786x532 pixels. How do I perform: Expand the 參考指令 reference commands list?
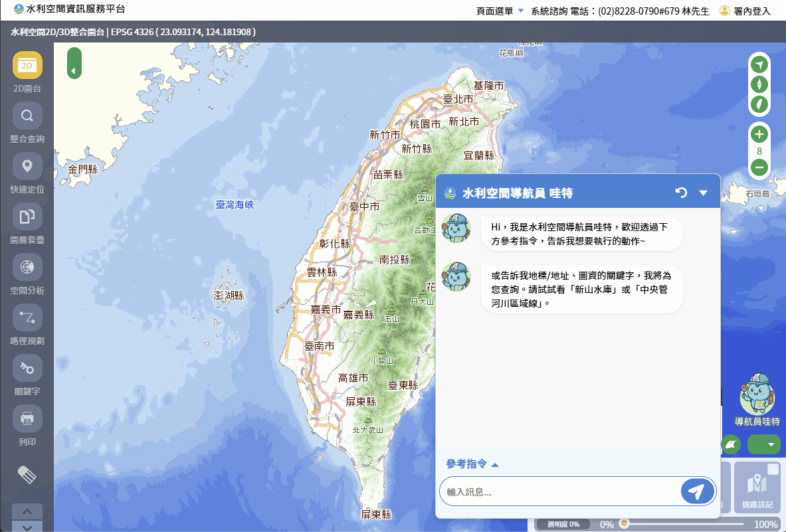point(472,464)
